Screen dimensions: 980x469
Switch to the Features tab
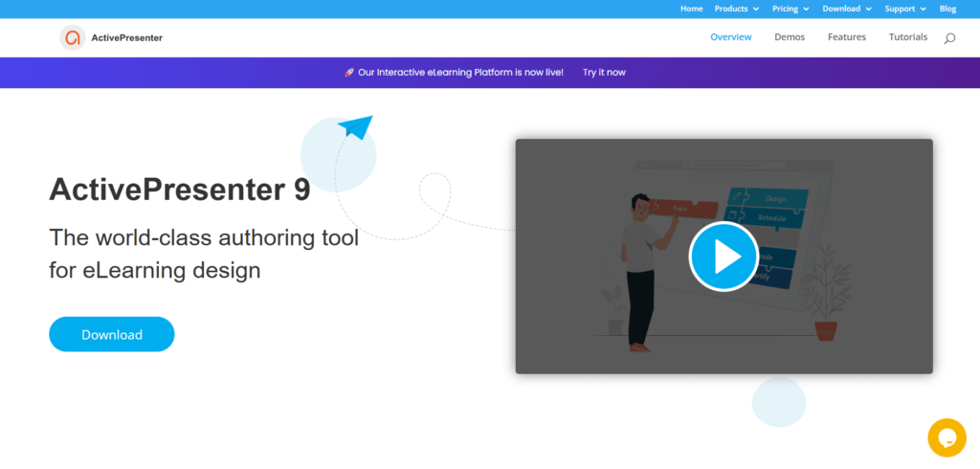[x=847, y=37]
